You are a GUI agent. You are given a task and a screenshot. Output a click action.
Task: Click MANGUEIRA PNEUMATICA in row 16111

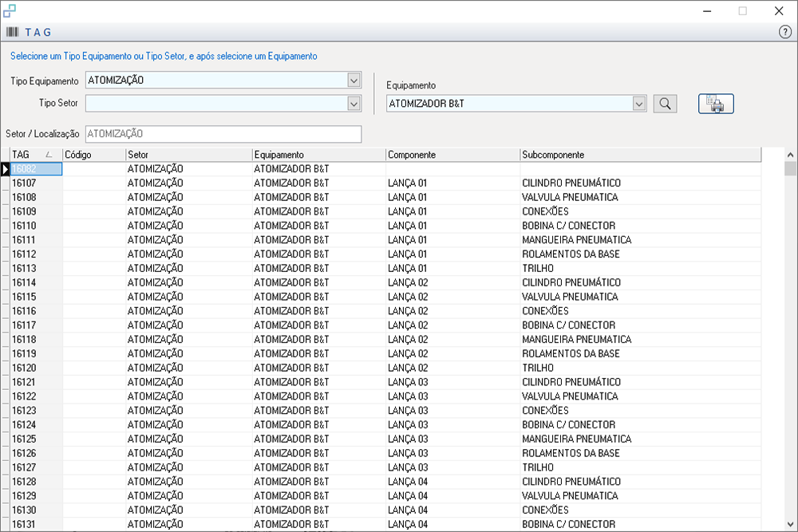(577, 240)
